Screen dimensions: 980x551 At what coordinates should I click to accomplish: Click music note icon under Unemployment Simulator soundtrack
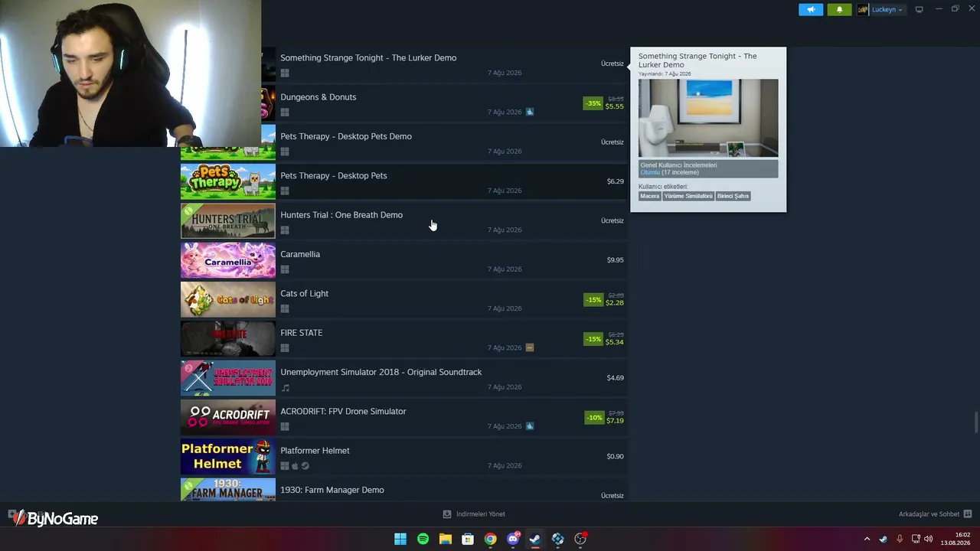tap(285, 387)
